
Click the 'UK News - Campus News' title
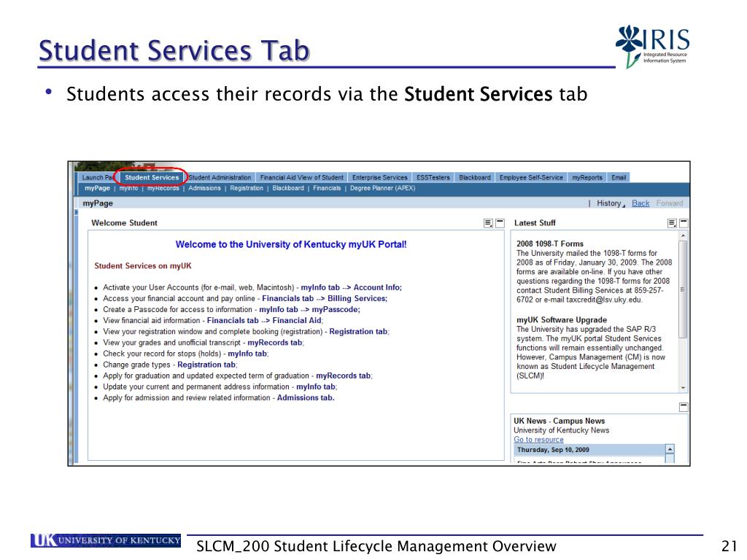tap(560, 421)
